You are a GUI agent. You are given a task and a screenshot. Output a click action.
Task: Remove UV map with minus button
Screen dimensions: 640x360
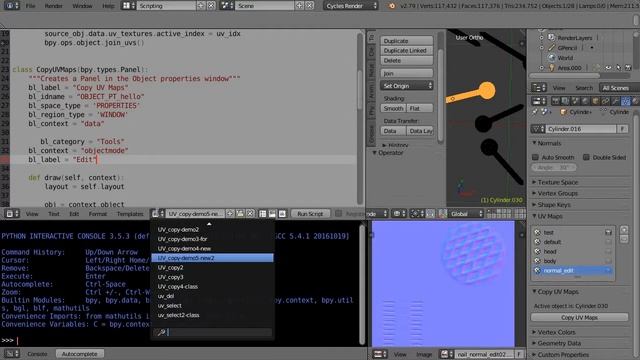coord(624,239)
